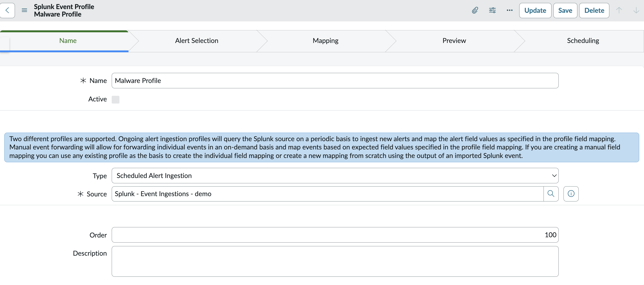Image resolution: width=644 pixels, height=285 pixels.
Task: Click the Save button
Action: pyautogui.click(x=565, y=10)
